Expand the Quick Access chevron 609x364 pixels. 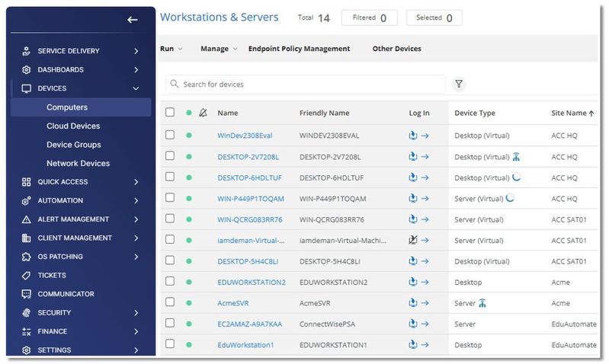click(x=136, y=182)
